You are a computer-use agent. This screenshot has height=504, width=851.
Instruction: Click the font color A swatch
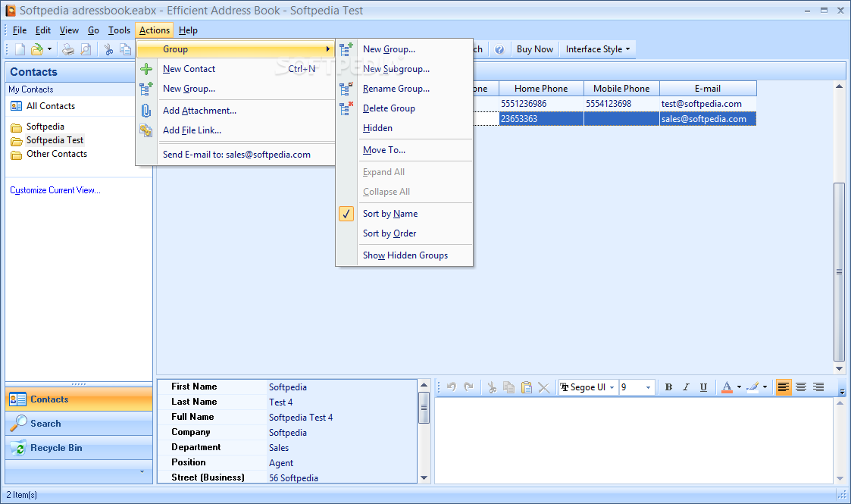(x=727, y=387)
